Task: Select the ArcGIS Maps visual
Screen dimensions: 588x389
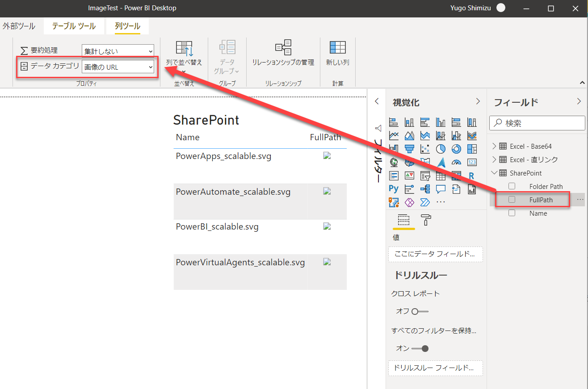Action: 394,202
